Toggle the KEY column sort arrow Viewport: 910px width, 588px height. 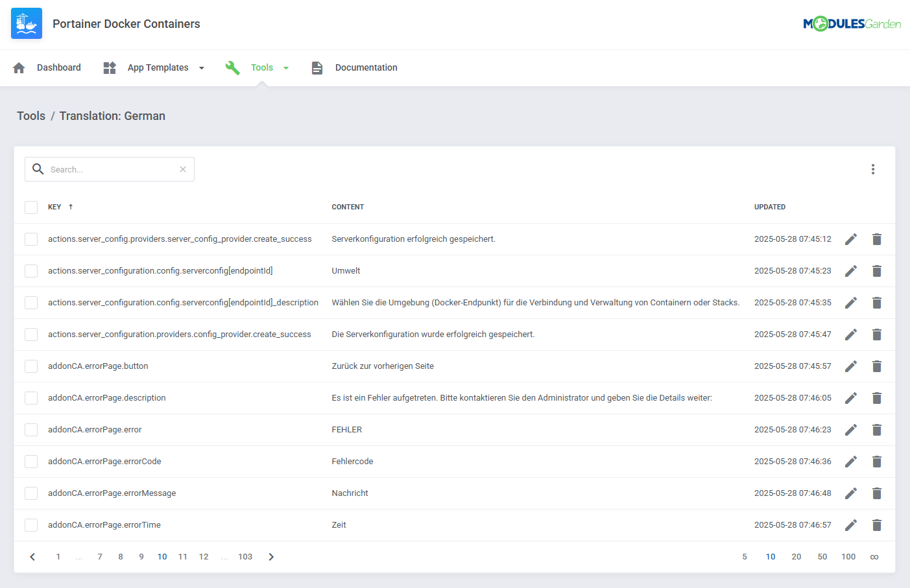tap(69, 207)
